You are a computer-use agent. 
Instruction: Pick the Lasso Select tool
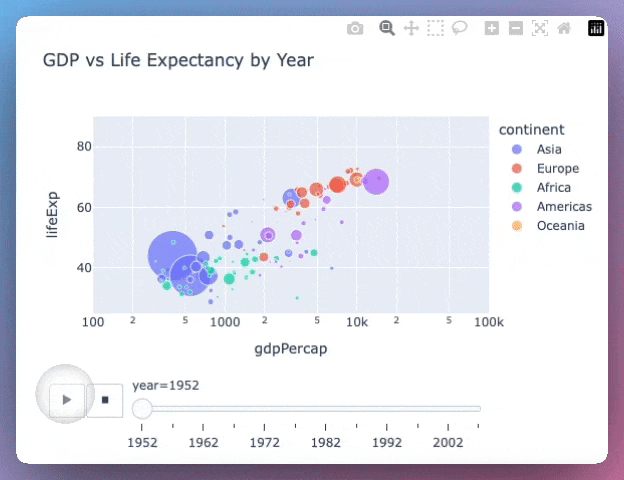[x=459, y=29]
